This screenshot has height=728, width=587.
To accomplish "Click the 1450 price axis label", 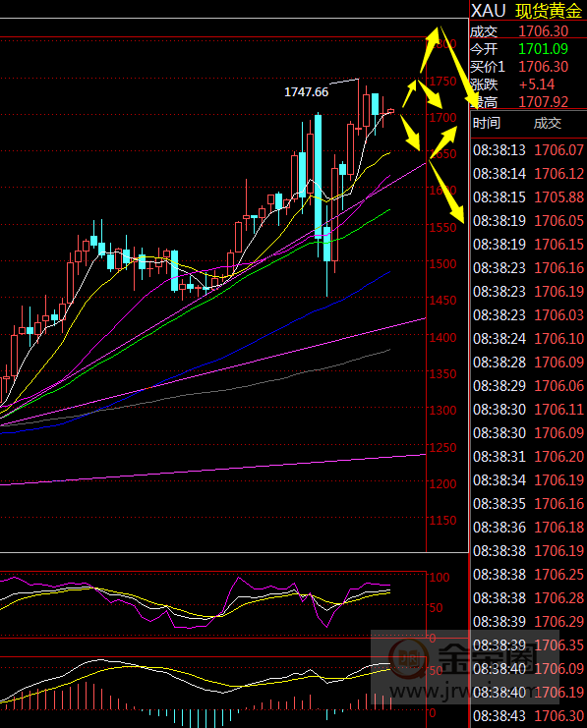I will [442, 301].
